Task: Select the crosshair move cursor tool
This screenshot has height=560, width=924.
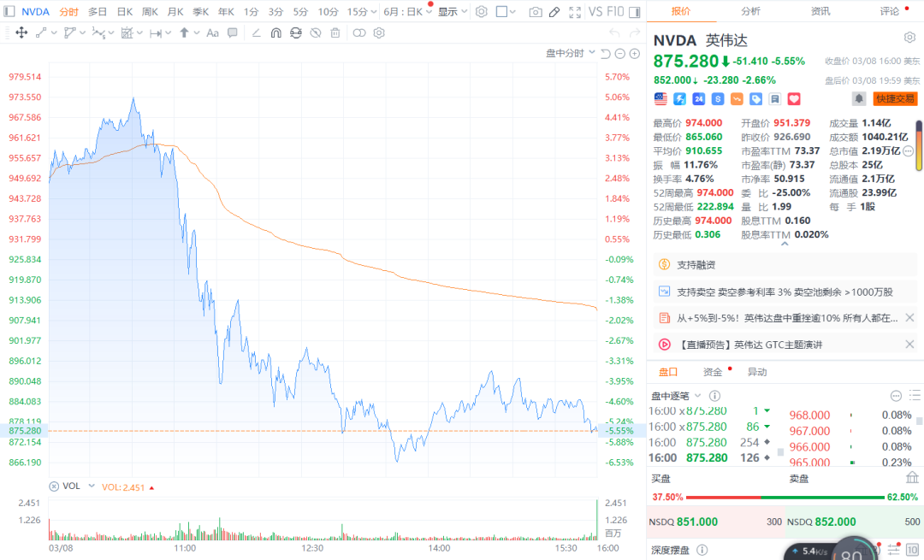Action: [21, 33]
